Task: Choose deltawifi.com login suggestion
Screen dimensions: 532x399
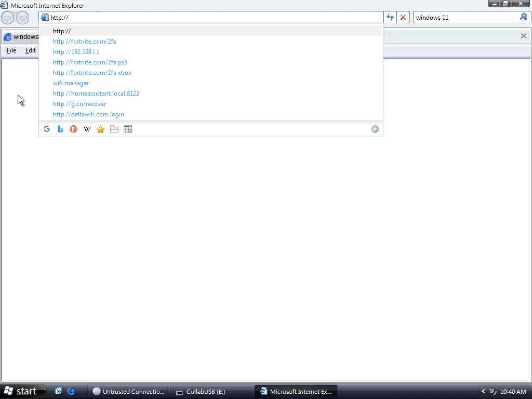Action: tap(211, 114)
